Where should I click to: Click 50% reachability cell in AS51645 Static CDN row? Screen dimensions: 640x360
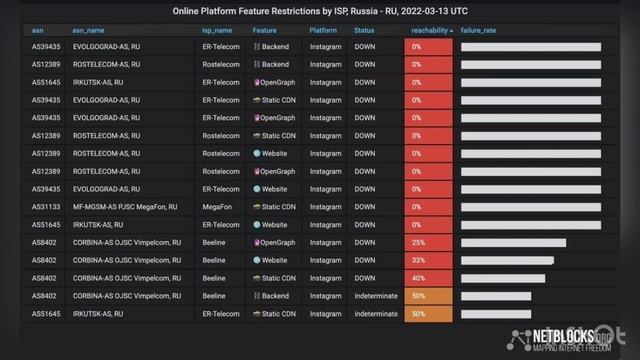(429, 314)
